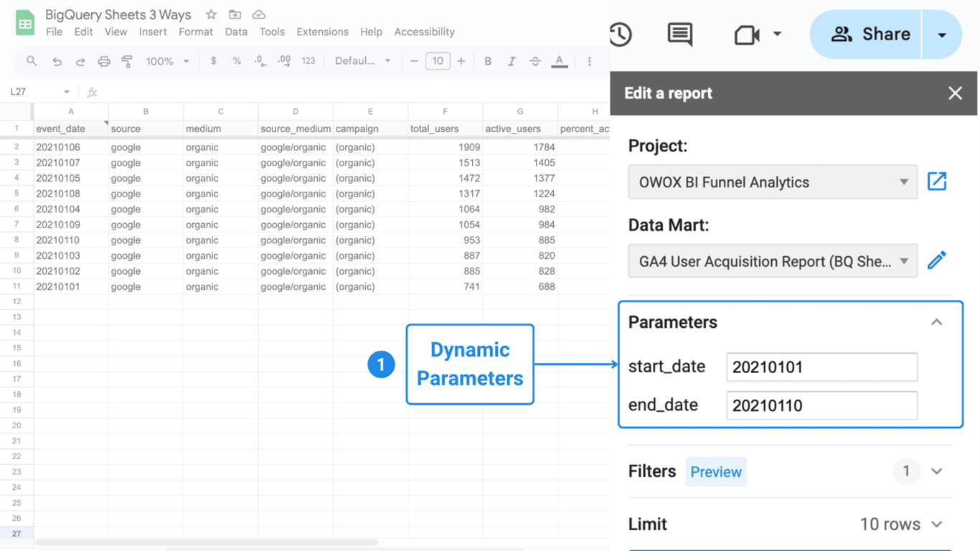Open the Data Mart dropdown
This screenshot has height=551, width=980.
[x=773, y=261]
